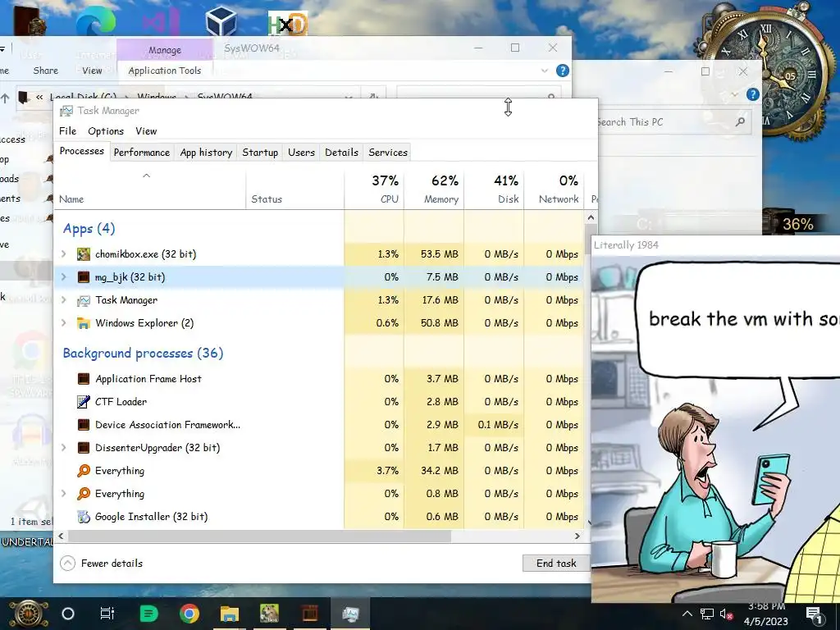Click the Everything 3.7% CPU row icon
Image resolution: width=840 pixels, height=630 pixels.
pos(84,471)
